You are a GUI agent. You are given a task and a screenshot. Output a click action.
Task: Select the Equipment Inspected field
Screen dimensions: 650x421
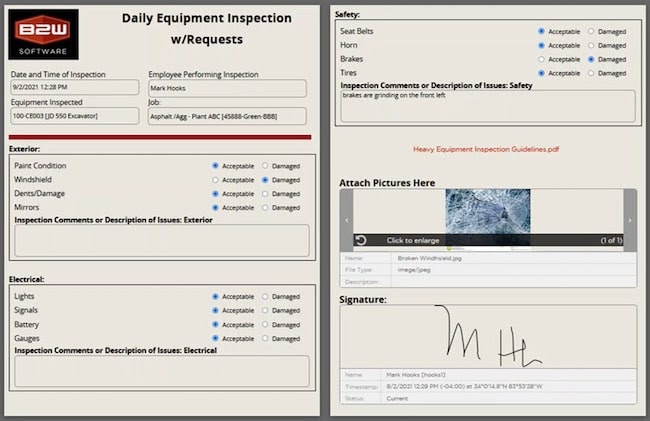74,116
